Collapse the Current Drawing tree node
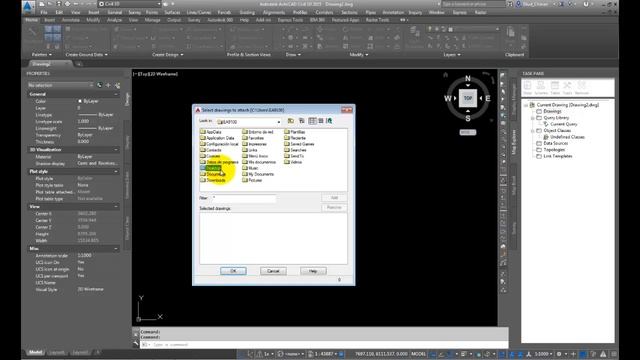The image size is (640, 360). 526,105
